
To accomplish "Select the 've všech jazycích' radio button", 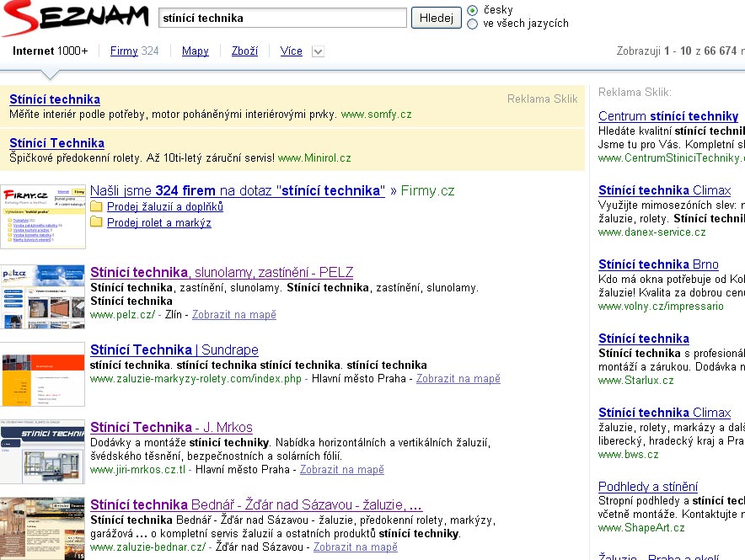I will tap(472, 24).
